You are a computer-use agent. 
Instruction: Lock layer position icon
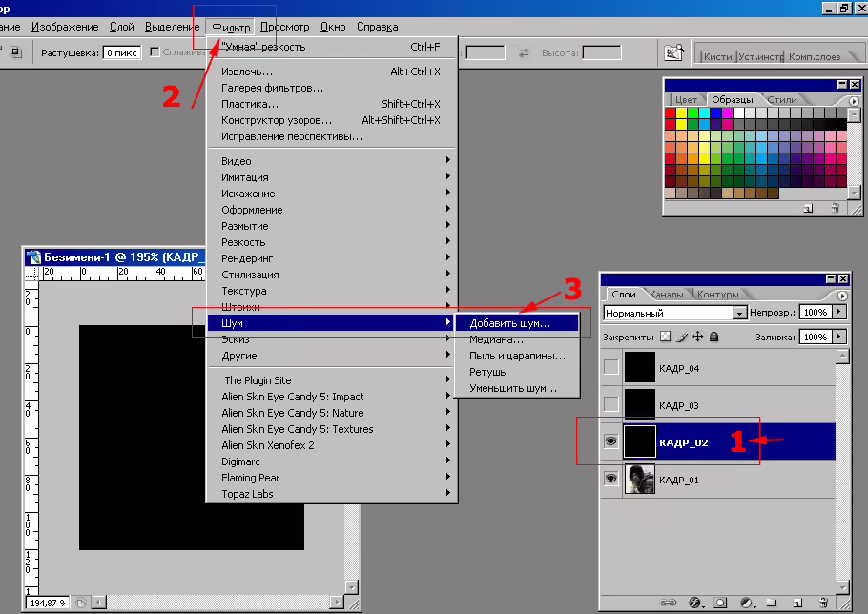tap(698, 337)
